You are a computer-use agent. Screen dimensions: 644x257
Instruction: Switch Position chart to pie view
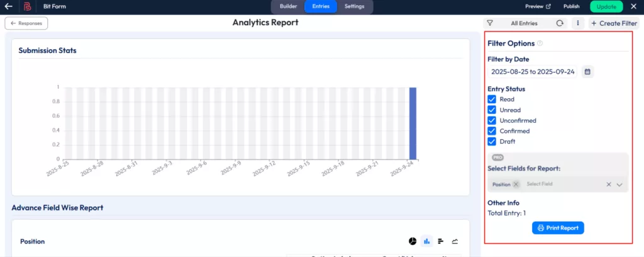(413, 241)
